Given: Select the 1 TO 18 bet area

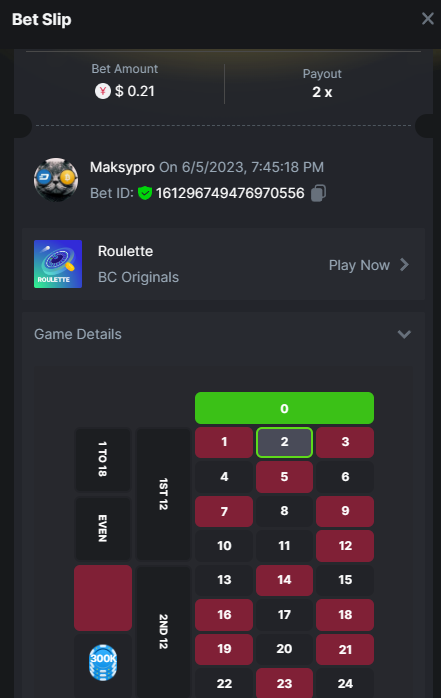Looking at the screenshot, I should (103, 459).
